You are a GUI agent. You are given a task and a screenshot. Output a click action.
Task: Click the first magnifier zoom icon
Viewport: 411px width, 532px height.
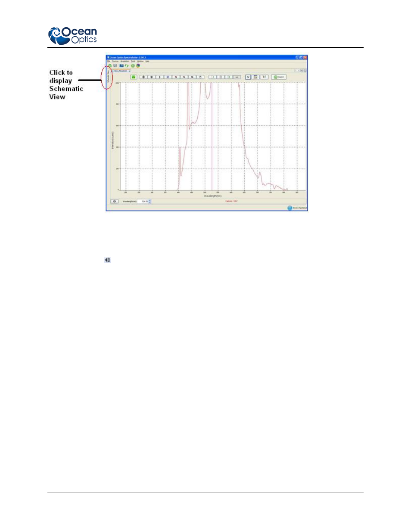coord(176,77)
